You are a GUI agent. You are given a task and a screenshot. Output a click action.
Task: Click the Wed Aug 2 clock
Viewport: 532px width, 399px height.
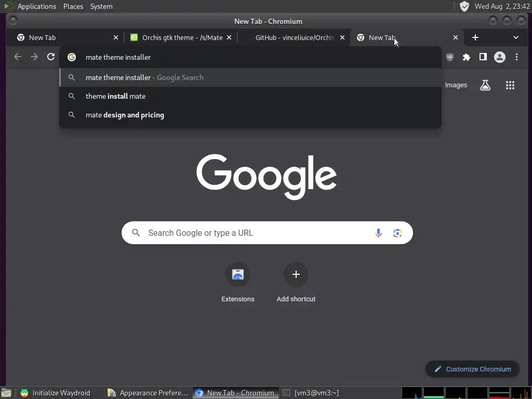tap(502, 6)
